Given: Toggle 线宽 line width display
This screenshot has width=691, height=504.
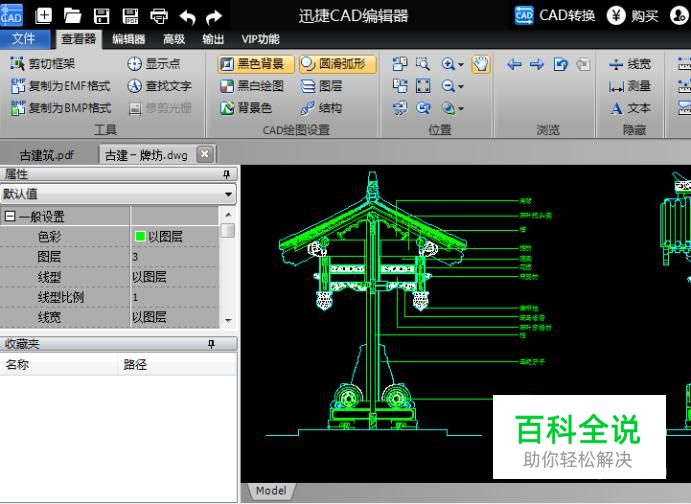Looking at the screenshot, I should click(x=629, y=64).
